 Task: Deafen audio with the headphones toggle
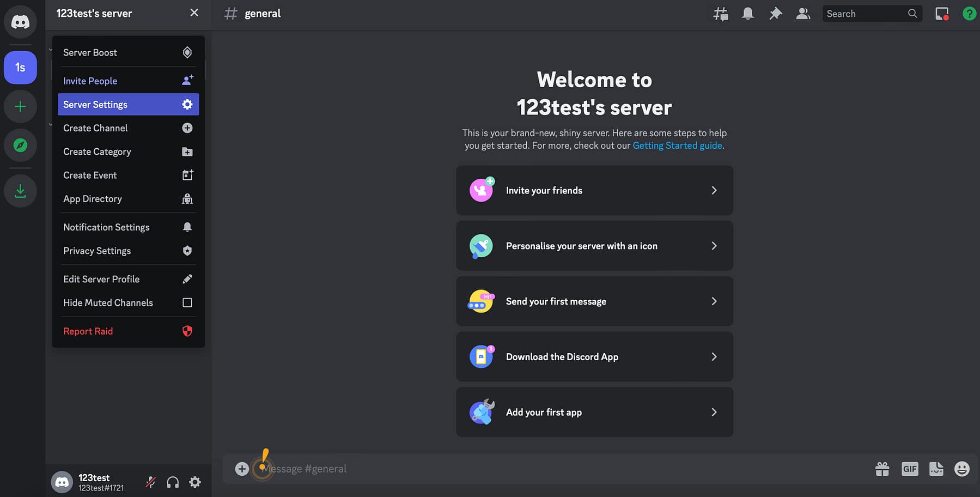pyautogui.click(x=173, y=482)
